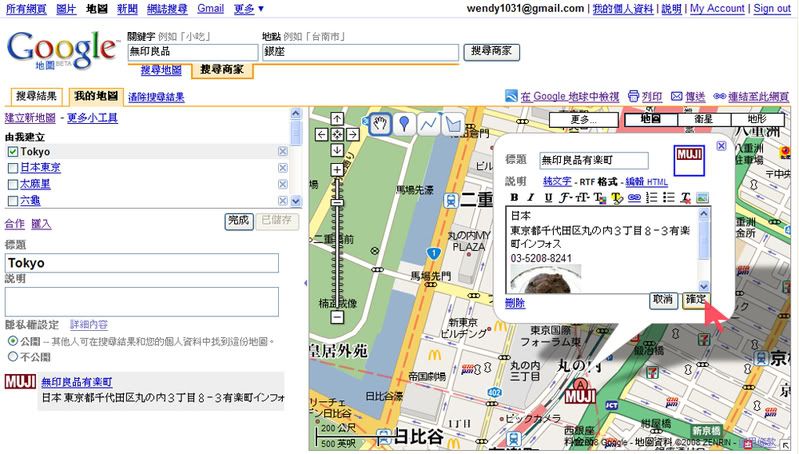Click the insert link icon in editor
This screenshot has height=454, width=799.
(x=634, y=198)
